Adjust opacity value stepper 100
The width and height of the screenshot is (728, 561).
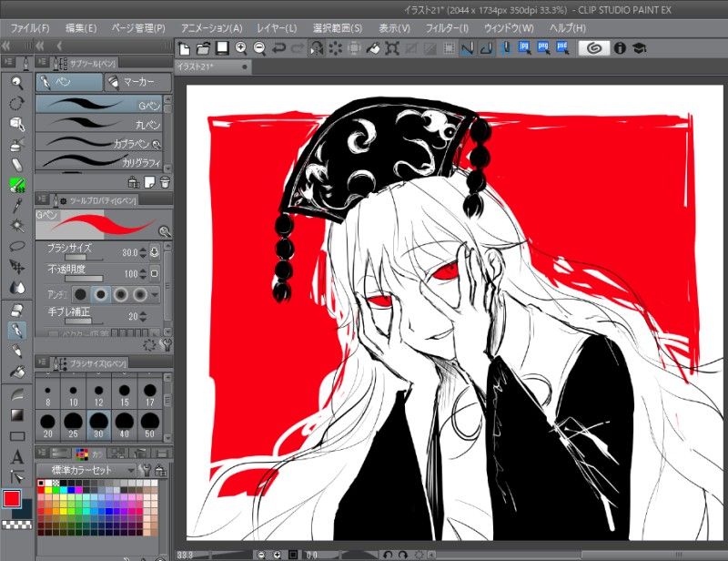pyautogui.click(x=143, y=274)
